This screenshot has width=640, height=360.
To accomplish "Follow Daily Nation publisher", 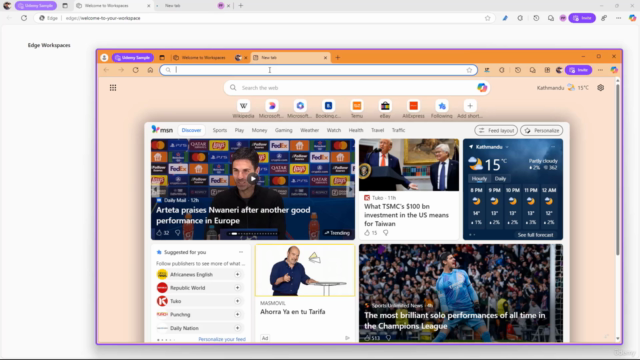I will (237, 328).
